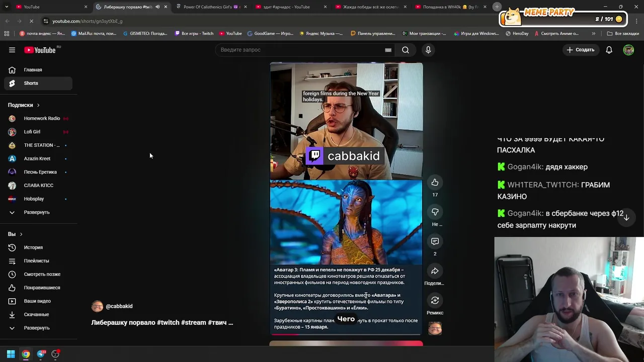The height and width of the screenshot is (362, 644).
Task: Open the sound avatar below Ремикс
Action: [x=435, y=329]
